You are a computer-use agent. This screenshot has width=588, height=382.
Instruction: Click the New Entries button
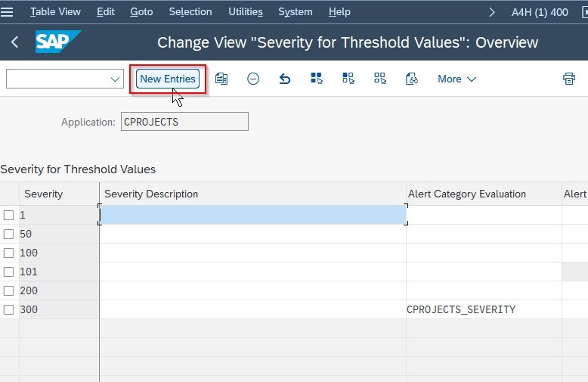point(168,79)
